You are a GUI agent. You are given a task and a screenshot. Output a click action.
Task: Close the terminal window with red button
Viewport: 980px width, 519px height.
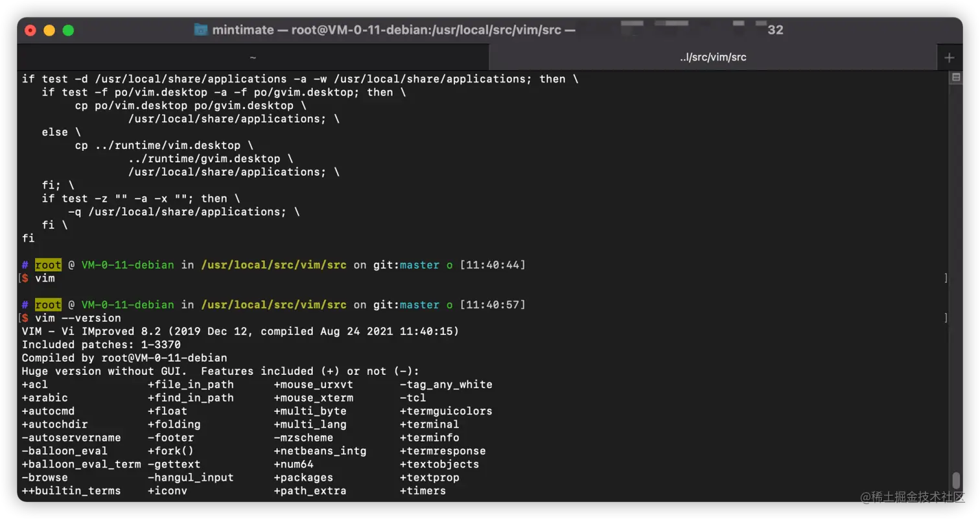click(30, 30)
